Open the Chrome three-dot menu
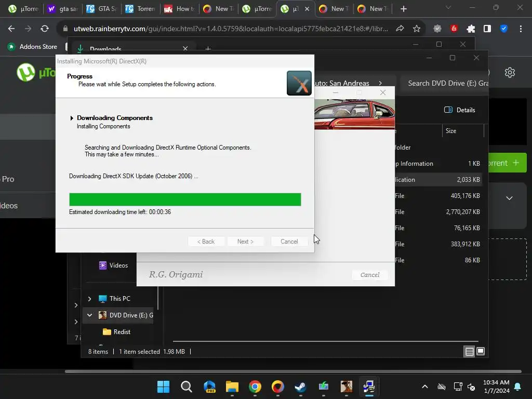This screenshot has height=399, width=532. (x=521, y=29)
